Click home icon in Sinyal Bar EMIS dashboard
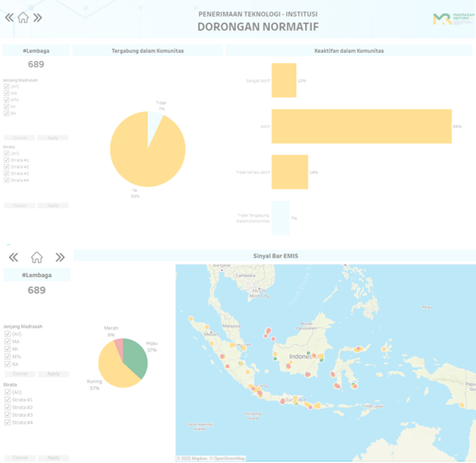 click(36, 257)
